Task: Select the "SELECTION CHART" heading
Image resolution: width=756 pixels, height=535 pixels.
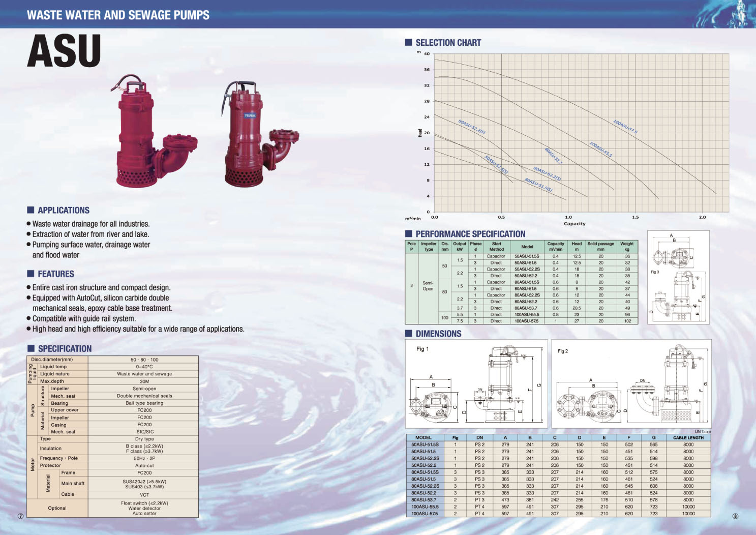Action: tap(448, 43)
